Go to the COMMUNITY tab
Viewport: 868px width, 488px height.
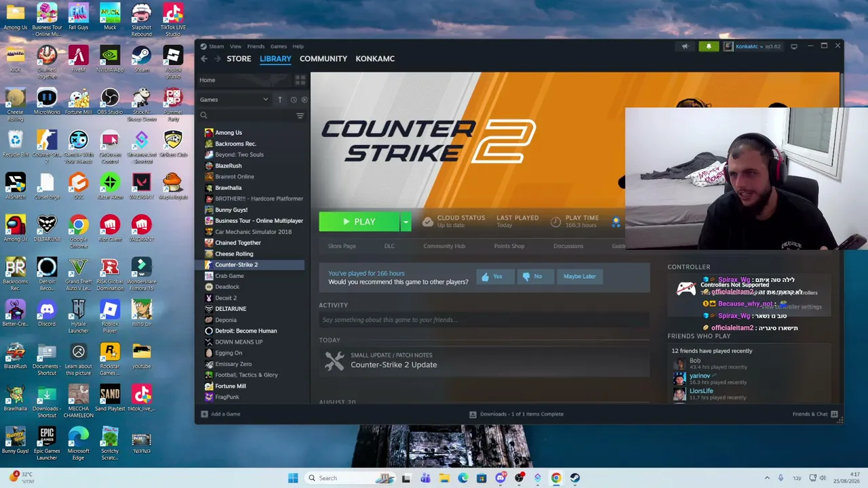click(x=323, y=59)
